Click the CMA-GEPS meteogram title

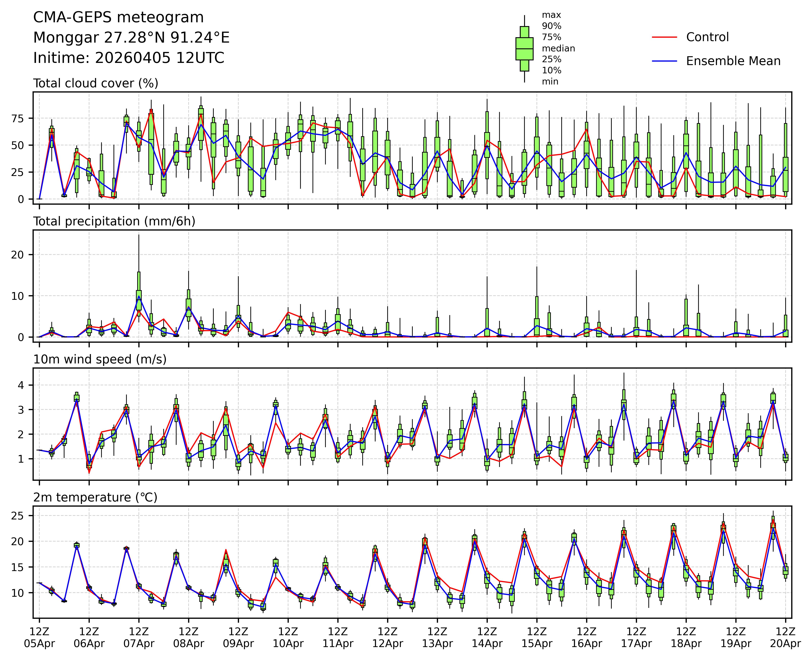(118, 18)
